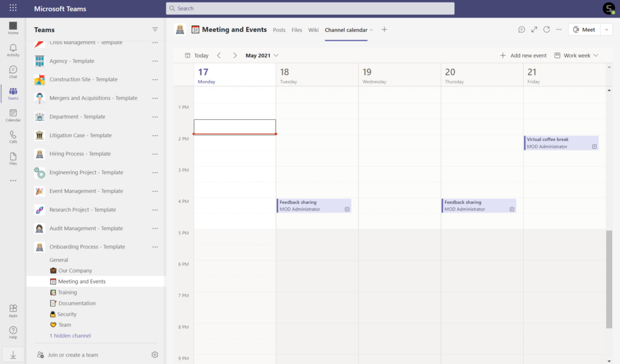Select the Meeting and Events channel
Screen dimensions: 620x364
96,282
